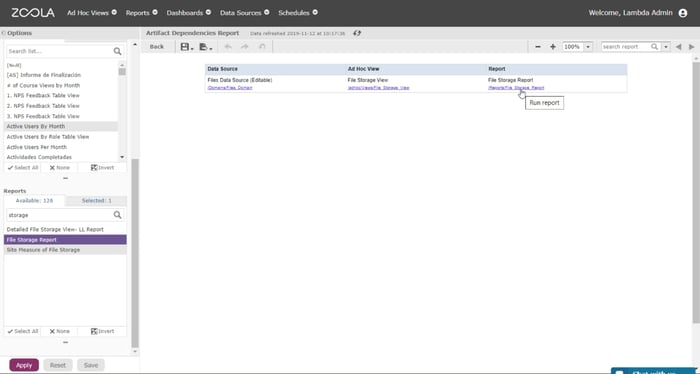Image resolution: width=700 pixels, height=374 pixels.
Task: Click the Back button
Action: tap(157, 47)
